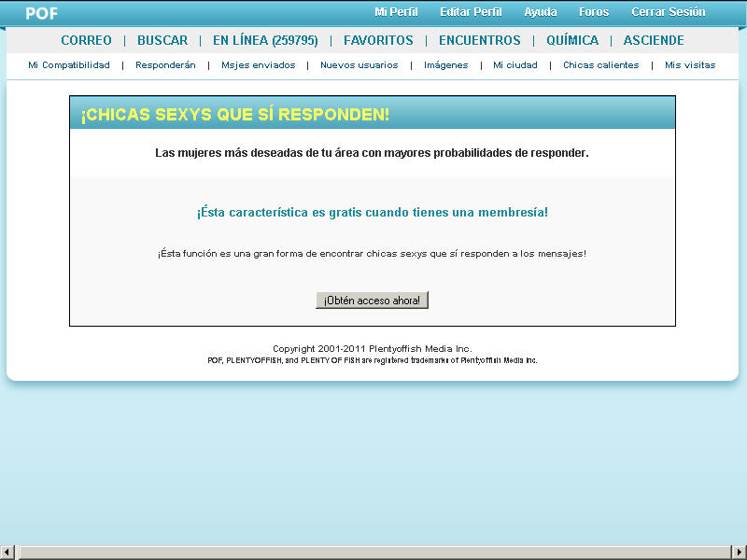Go to ENCUENTROS
Viewport: 747px width, 560px height.
[x=480, y=40]
